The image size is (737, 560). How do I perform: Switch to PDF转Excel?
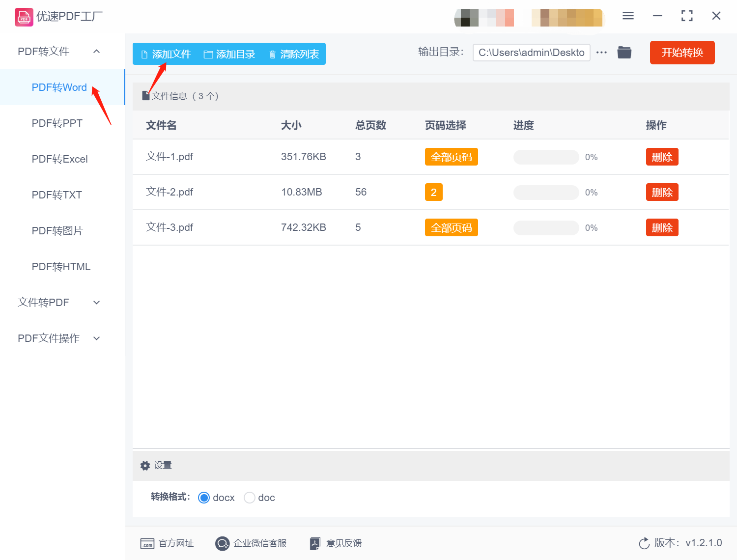pos(62,159)
